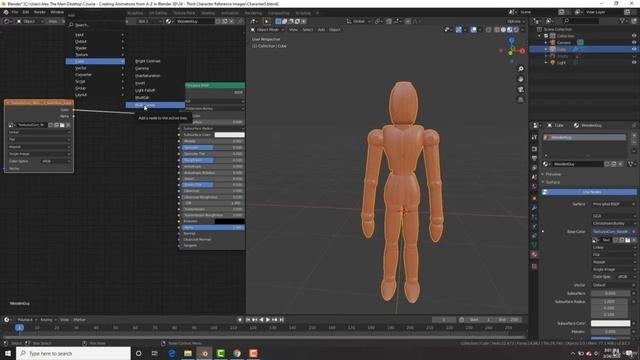Image resolution: width=640 pixels, height=360 pixels.
Task: Open image folder icon in texture node
Action: [x=62, y=125]
